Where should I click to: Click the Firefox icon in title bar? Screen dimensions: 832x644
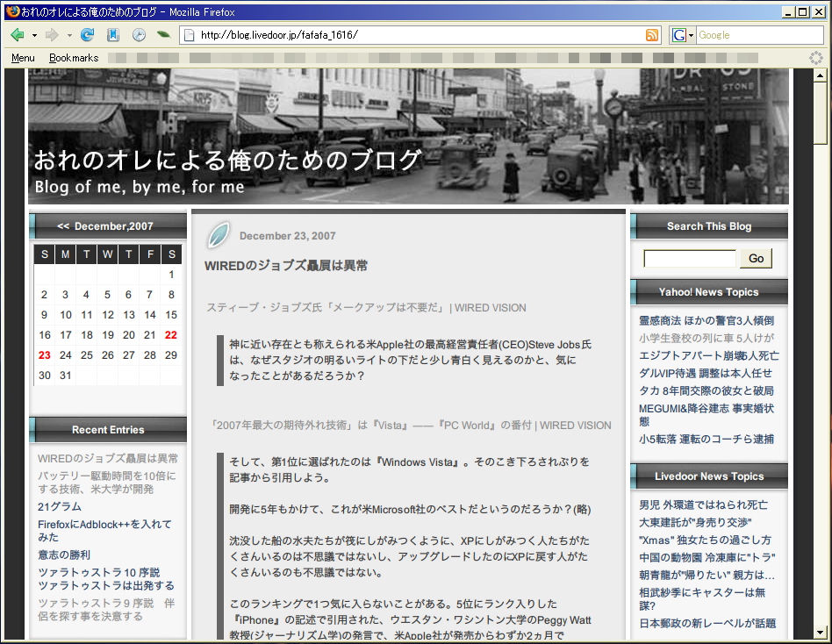(13, 11)
